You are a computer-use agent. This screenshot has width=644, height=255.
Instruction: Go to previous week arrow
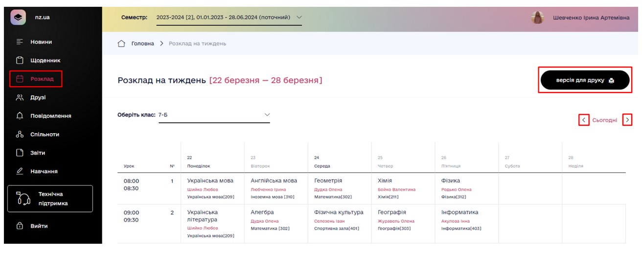click(583, 120)
